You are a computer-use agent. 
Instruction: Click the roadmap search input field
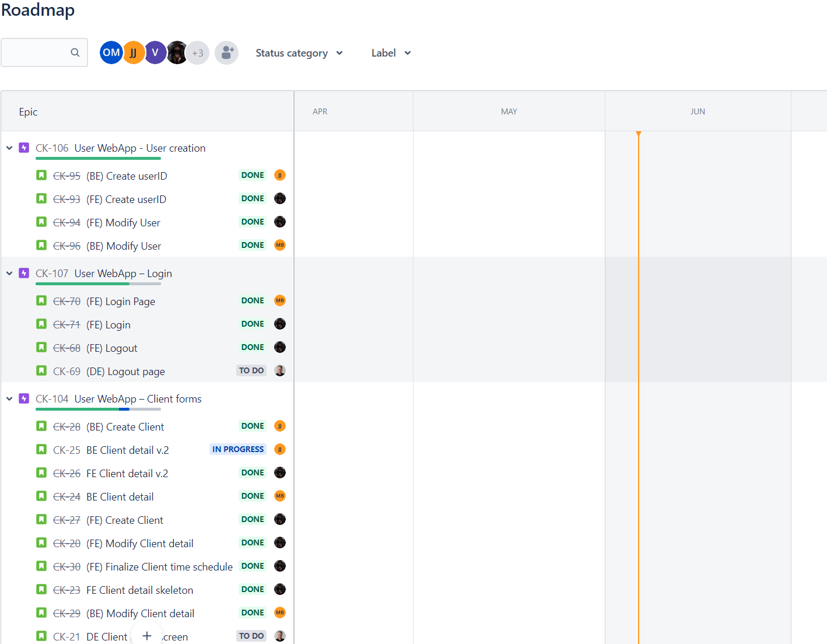pos(44,52)
